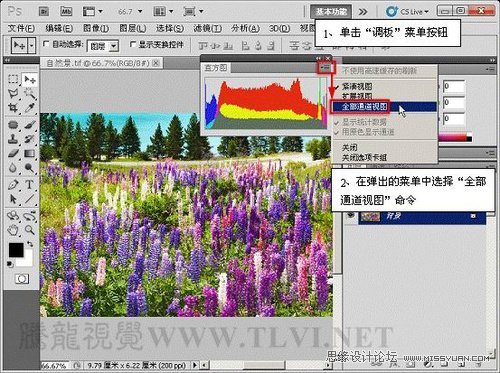
Task: Select the Dodge tool
Action: tap(30, 167)
